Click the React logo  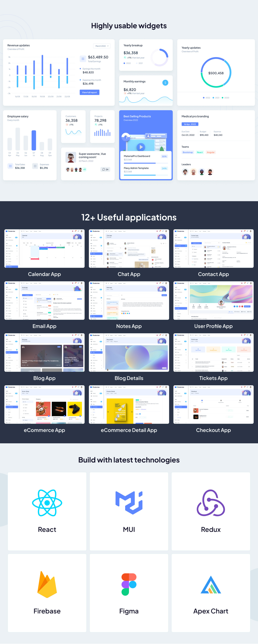click(47, 503)
